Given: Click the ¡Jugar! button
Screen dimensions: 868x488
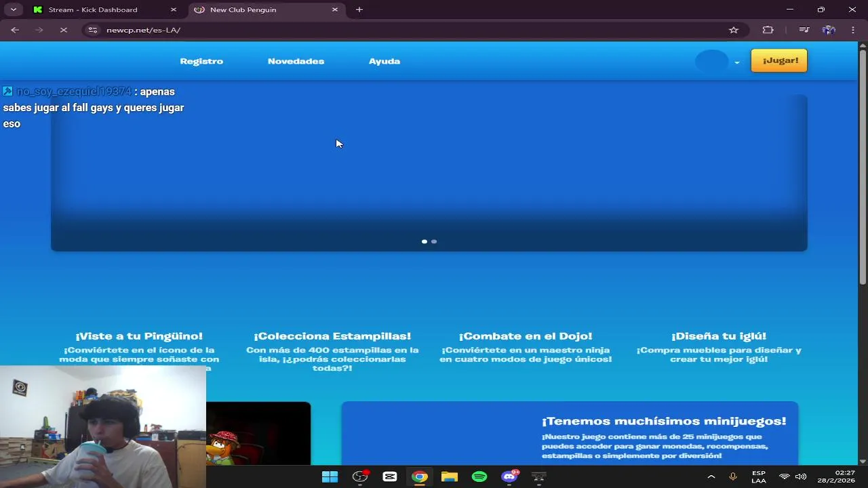Looking at the screenshot, I should tap(779, 60).
